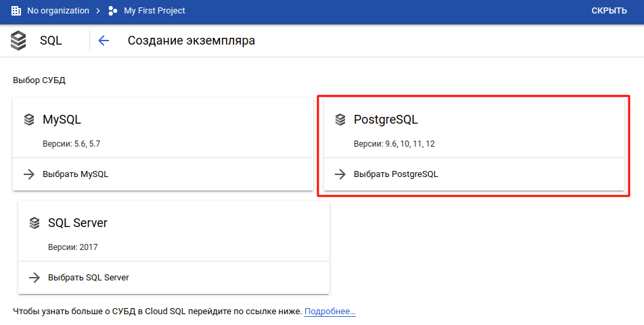Click the MySQL database icon
The width and height of the screenshot is (644, 325).
click(28, 120)
